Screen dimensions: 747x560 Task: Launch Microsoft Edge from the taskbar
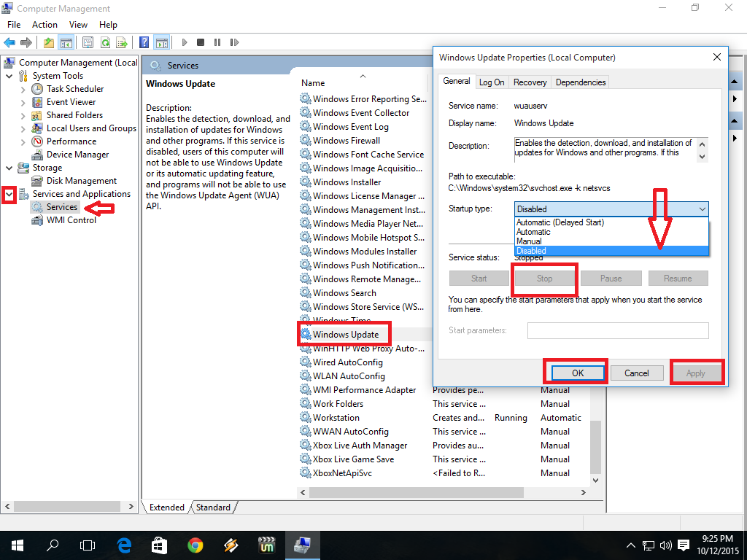click(124, 545)
